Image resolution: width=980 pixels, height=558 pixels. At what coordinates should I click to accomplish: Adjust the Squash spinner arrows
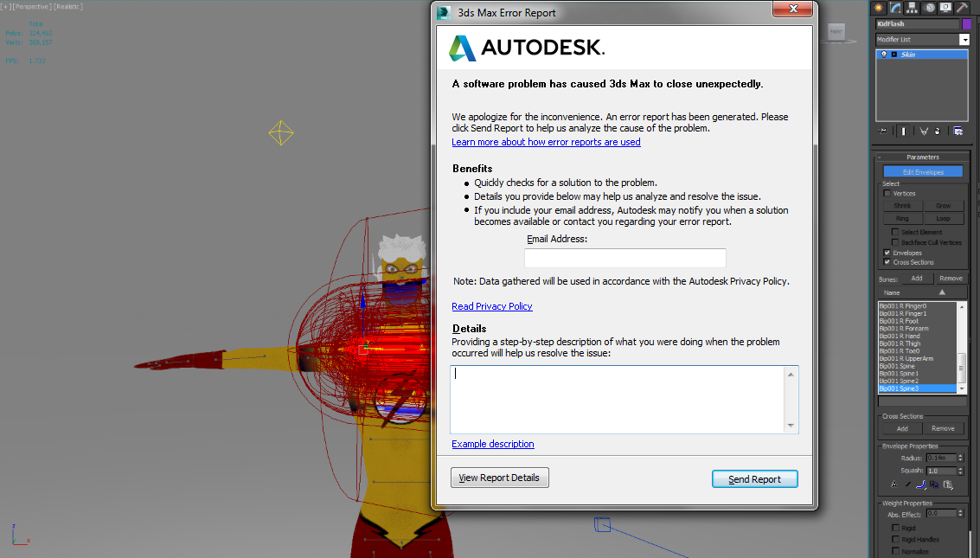coord(961,471)
